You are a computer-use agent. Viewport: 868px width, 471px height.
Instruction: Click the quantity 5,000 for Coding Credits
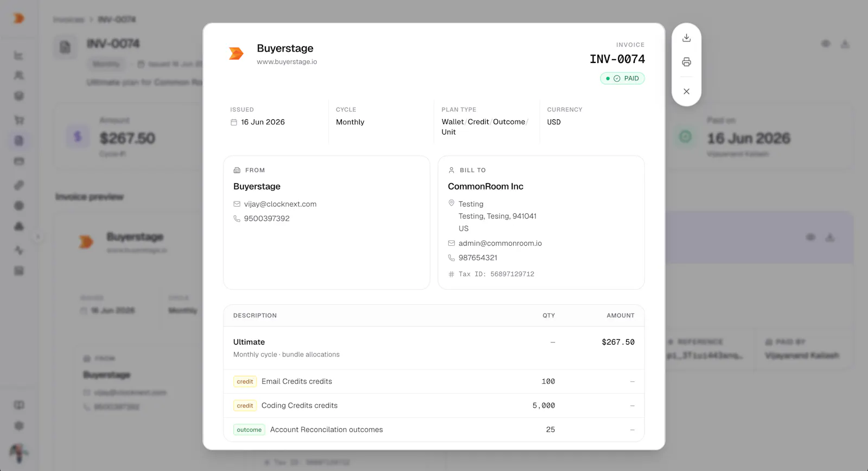[544, 405]
